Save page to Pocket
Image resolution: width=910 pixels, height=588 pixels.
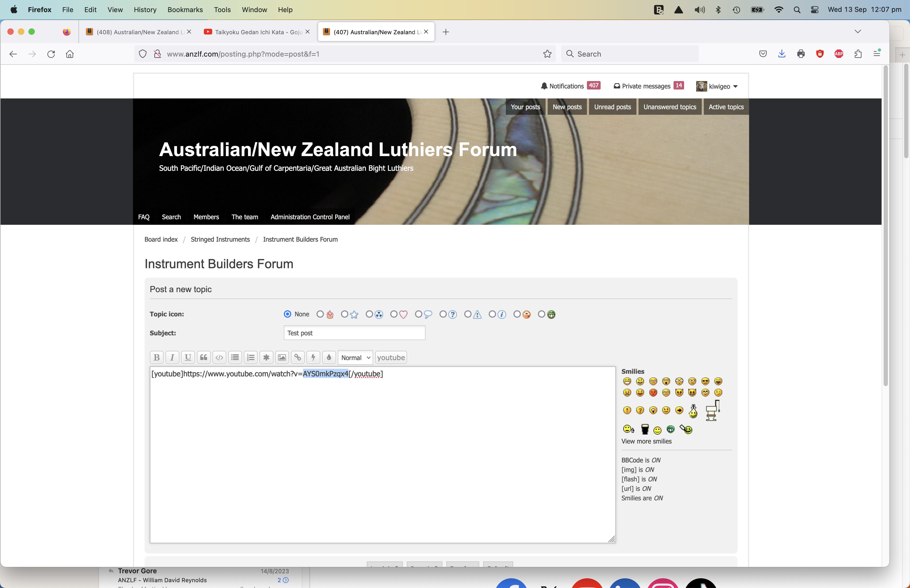[763, 54]
